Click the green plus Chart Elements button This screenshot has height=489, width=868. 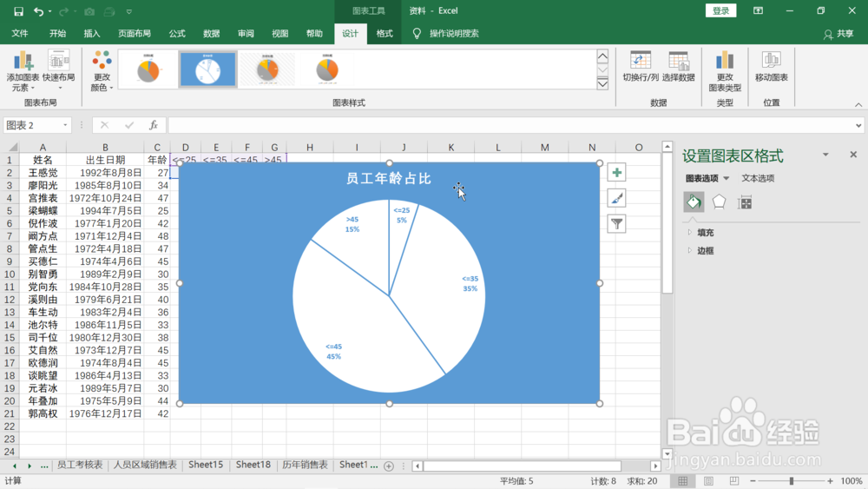point(616,173)
